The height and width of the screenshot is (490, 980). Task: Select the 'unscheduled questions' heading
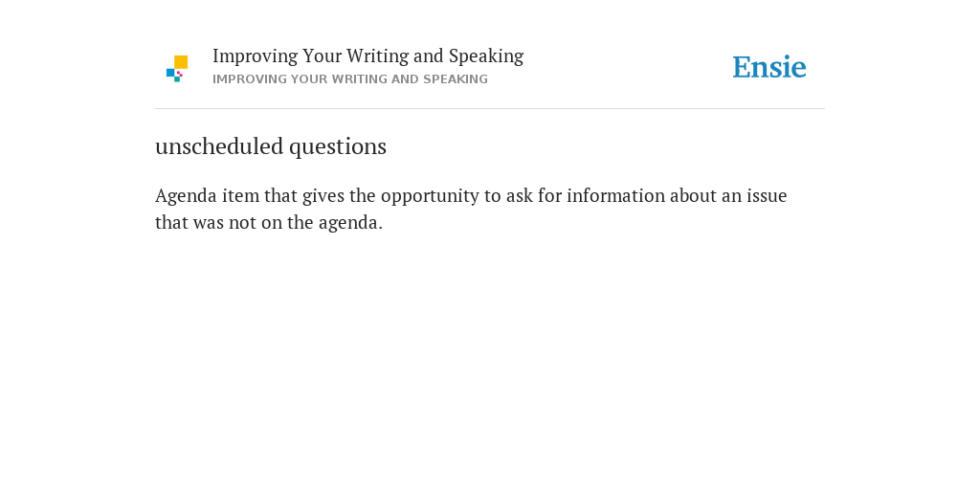coord(271,146)
